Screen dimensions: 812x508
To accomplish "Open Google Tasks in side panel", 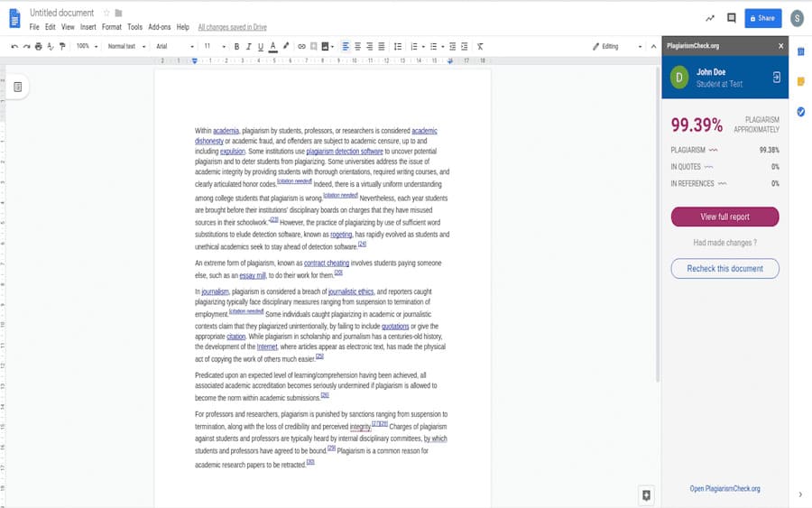I will [x=800, y=112].
